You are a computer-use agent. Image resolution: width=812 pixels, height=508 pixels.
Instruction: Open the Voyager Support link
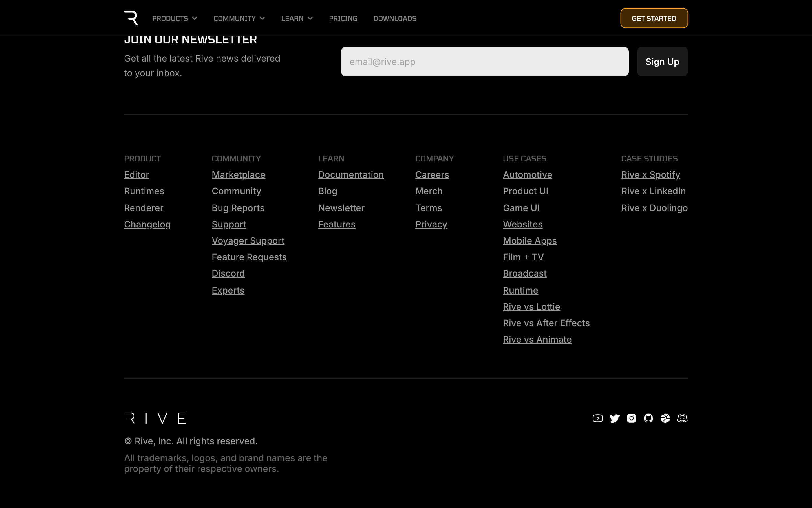pos(248,241)
